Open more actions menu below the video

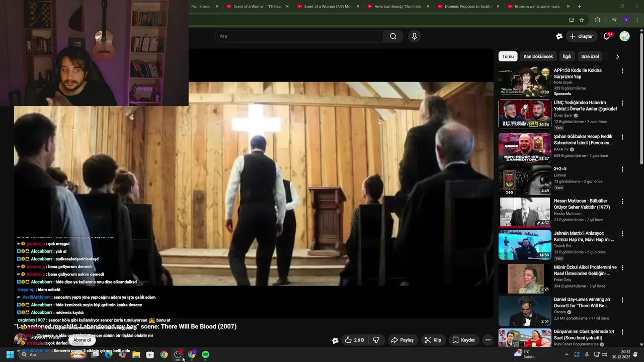click(x=488, y=340)
